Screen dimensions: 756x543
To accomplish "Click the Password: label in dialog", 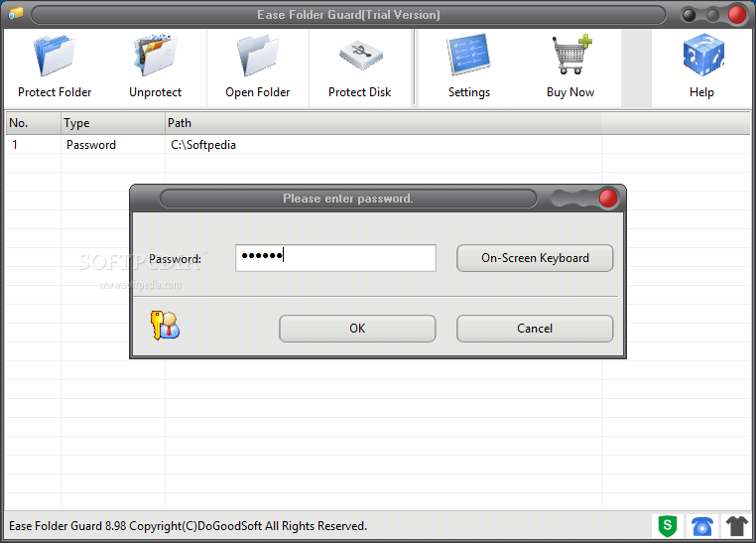I will (175, 259).
